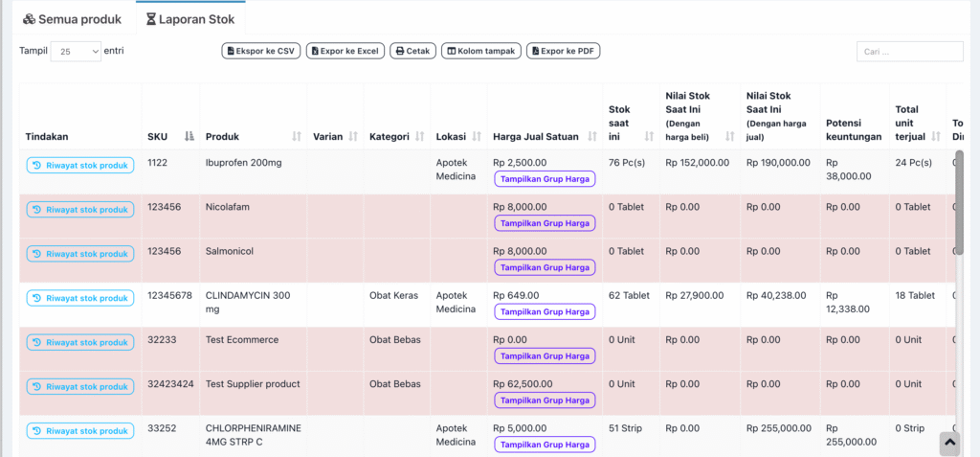Open Riwayat stok produk for Nicolafam

tap(80, 210)
